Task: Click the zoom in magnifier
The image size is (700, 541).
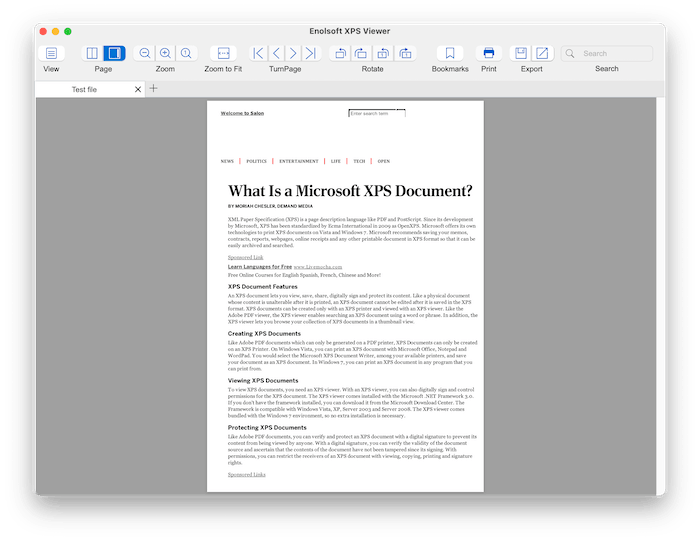Action: [165, 53]
